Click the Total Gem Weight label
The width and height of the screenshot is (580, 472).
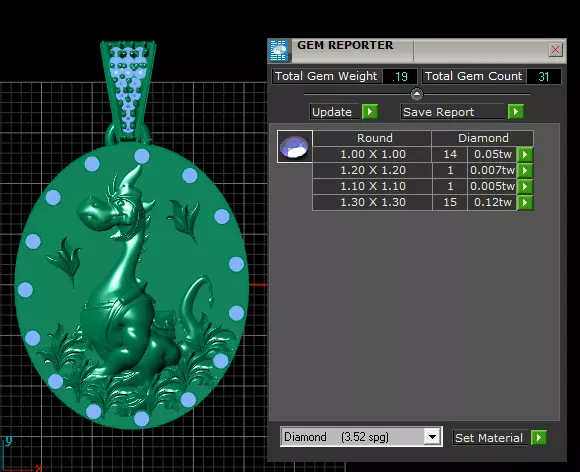pyautogui.click(x=326, y=76)
